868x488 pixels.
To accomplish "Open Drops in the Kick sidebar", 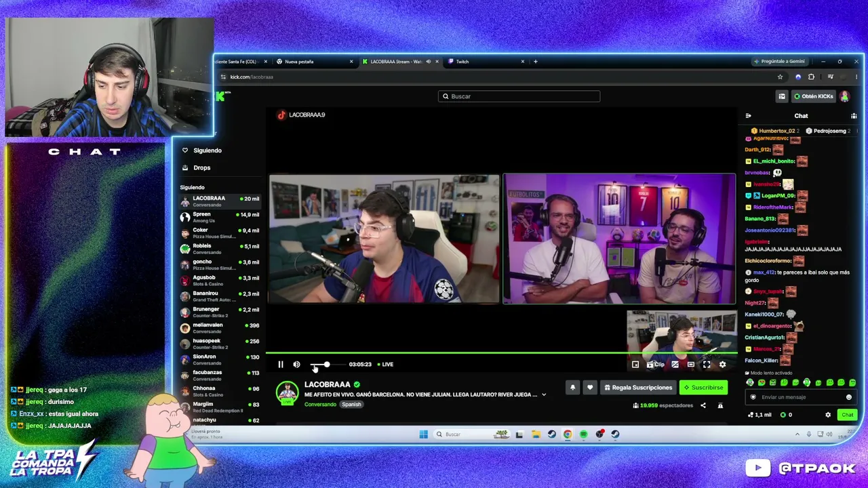I will 197,167.
